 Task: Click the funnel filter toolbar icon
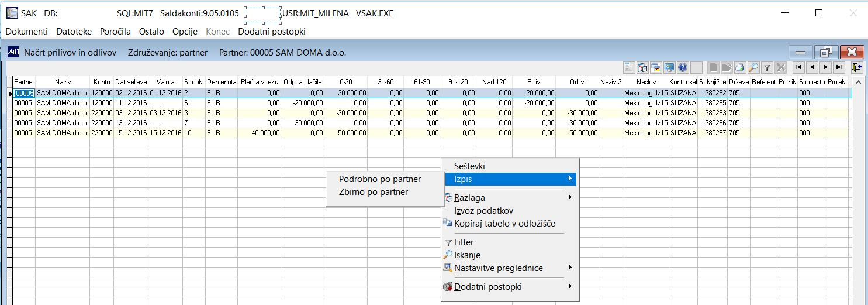(767, 67)
